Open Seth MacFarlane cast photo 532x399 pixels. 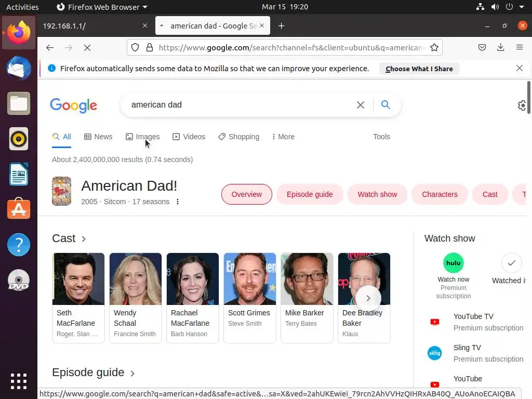click(x=78, y=279)
